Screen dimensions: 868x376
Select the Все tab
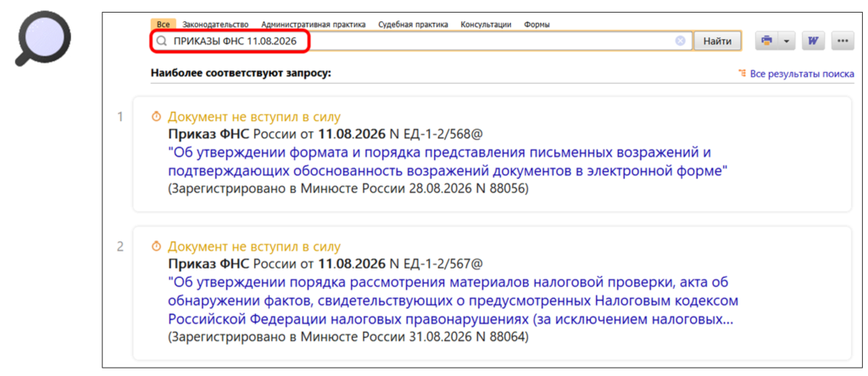coord(163,25)
